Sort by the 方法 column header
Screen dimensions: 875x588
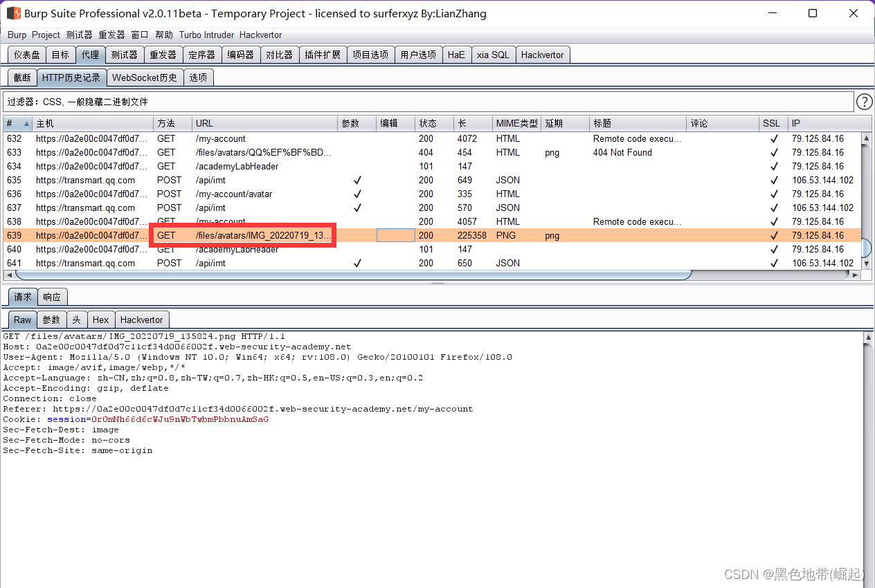pyautogui.click(x=172, y=124)
